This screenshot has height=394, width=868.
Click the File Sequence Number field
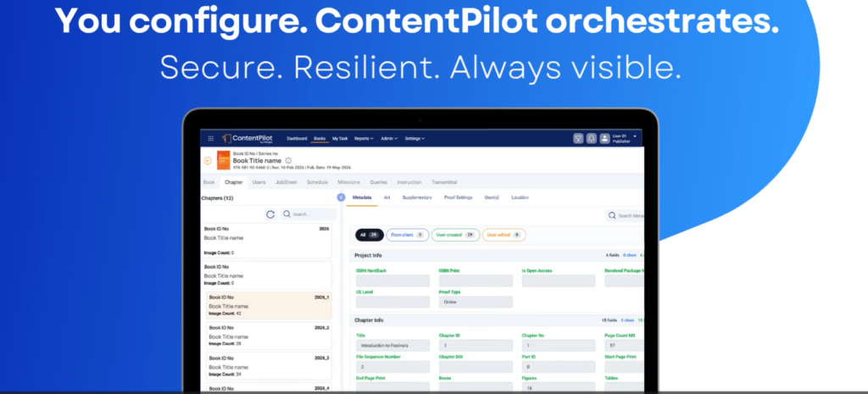point(393,367)
